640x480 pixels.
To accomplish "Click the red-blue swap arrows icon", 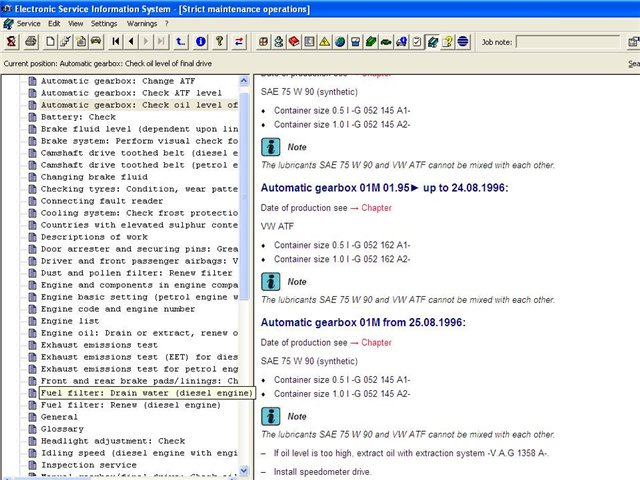I will click(x=239, y=42).
